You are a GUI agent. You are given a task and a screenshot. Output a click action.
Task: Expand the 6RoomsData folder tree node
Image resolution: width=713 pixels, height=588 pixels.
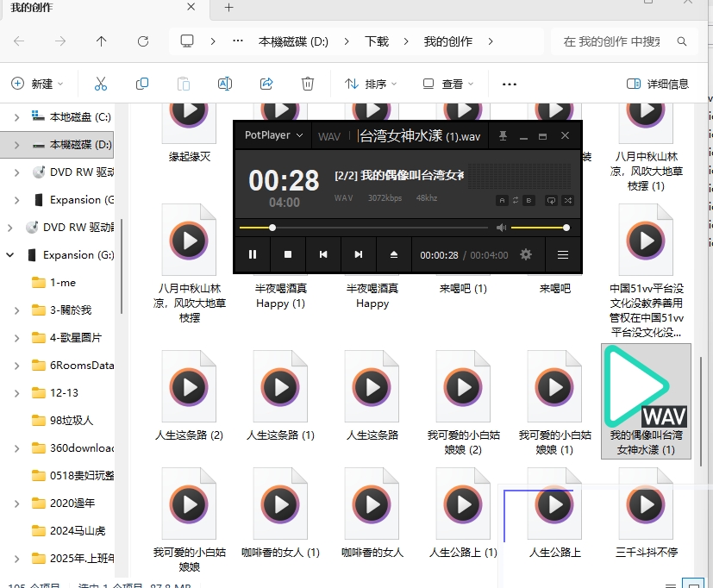[x=17, y=365]
